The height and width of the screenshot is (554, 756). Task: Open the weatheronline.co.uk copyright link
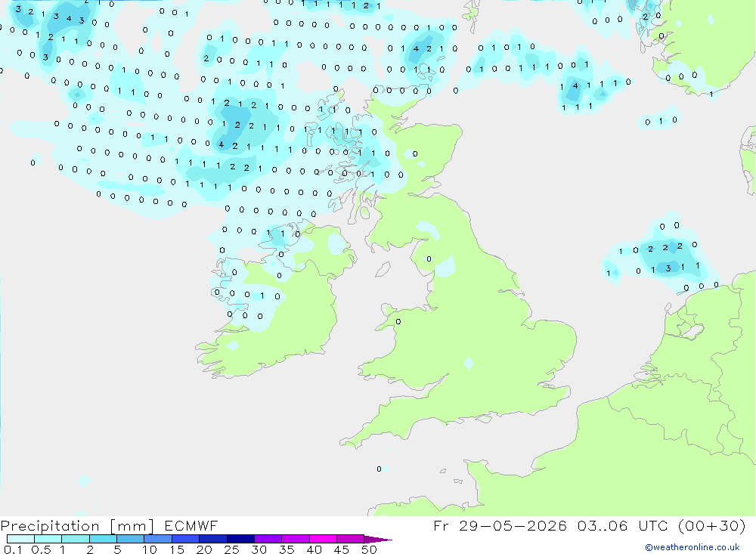point(692,547)
